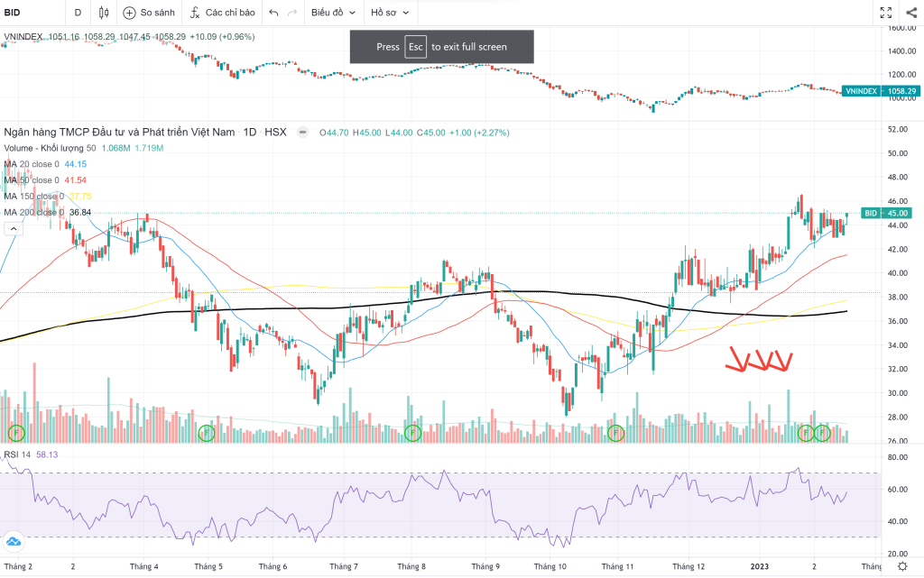This screenshot has width=924, height=578.
Task: Expand the Biểu đồ dropdown
Action: 333,13
